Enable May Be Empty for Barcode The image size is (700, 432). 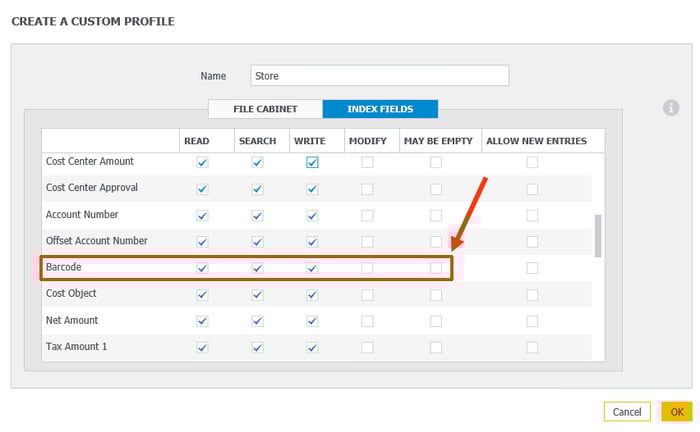pos(436,268)
